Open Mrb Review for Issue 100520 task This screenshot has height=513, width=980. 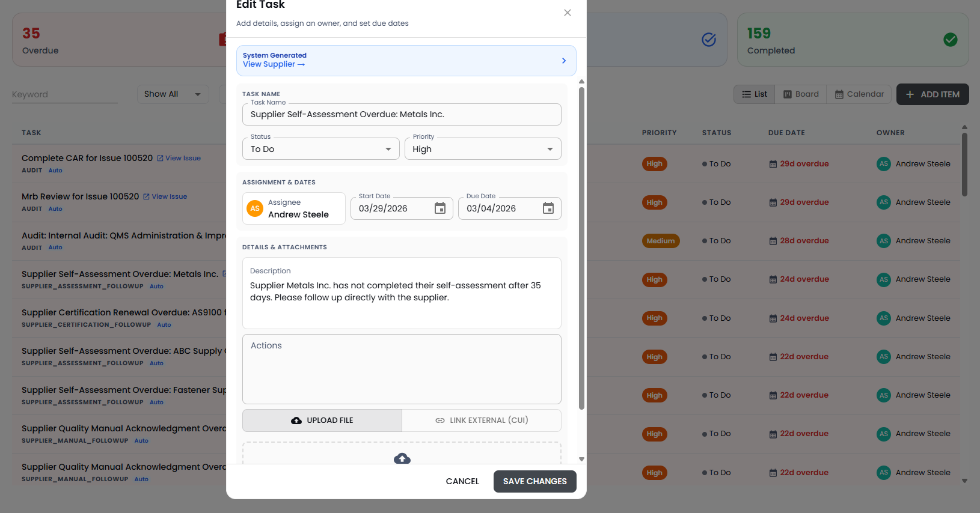click(80, 196)
